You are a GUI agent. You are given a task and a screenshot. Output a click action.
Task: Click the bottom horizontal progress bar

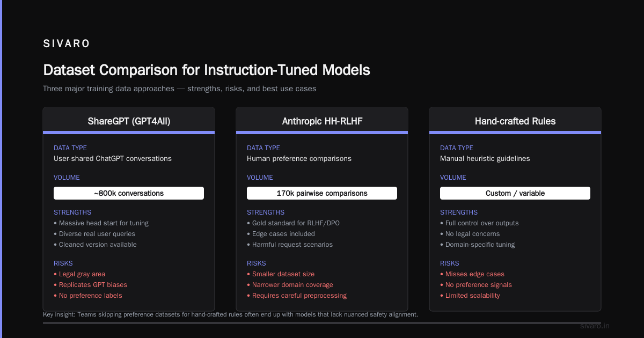(x=322, y=323)
